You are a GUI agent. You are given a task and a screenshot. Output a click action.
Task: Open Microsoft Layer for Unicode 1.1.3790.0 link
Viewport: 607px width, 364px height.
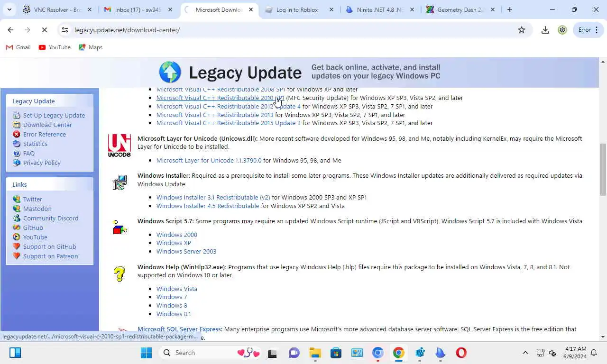point(209,160)
